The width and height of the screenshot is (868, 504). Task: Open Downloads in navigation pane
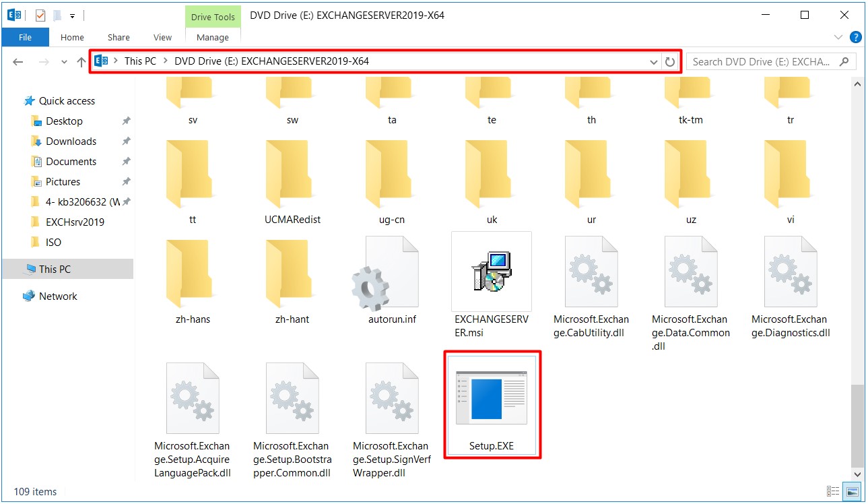click(71, 141)
